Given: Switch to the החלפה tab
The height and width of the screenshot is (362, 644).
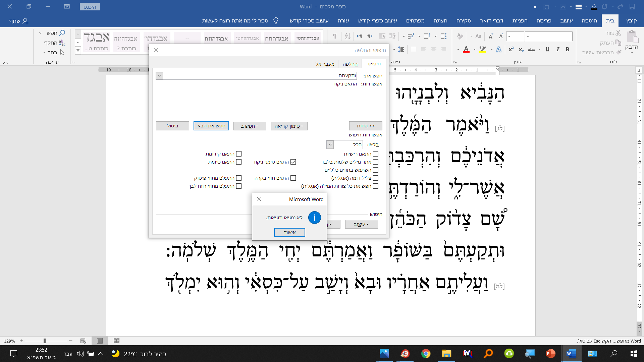Looking at the screenshot, I should coord(350,64).
